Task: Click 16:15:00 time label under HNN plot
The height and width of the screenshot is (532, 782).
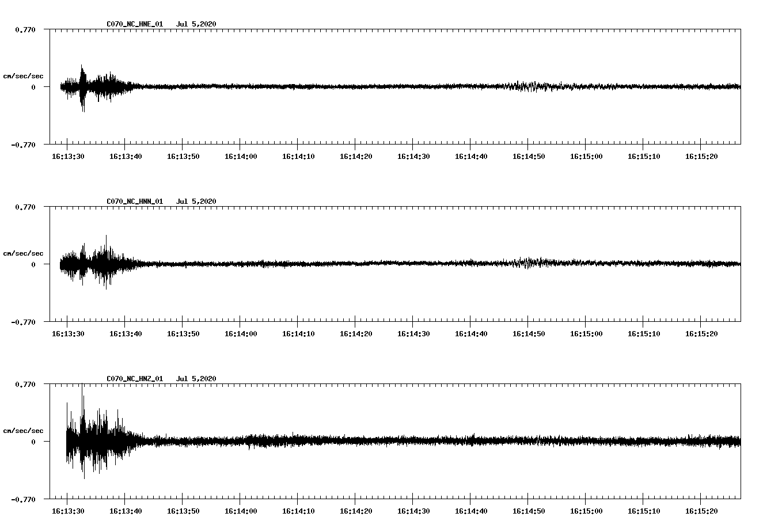Action: [x=586, y=333]
